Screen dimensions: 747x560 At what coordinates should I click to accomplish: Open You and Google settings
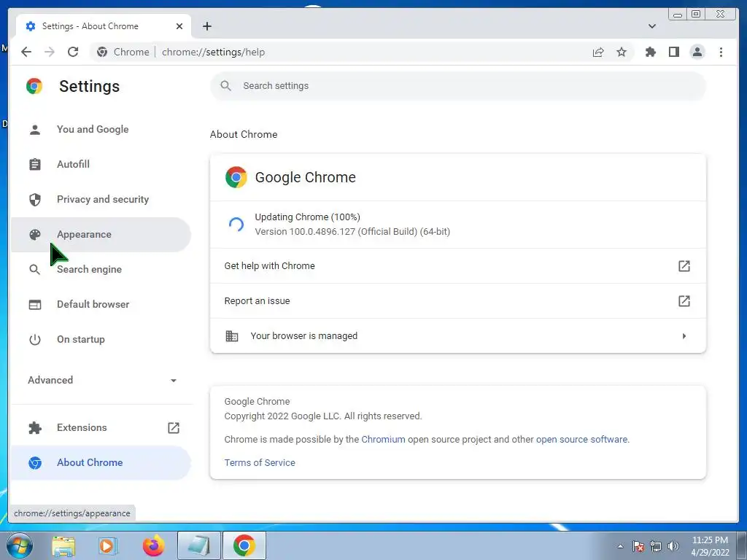point(101,130)
